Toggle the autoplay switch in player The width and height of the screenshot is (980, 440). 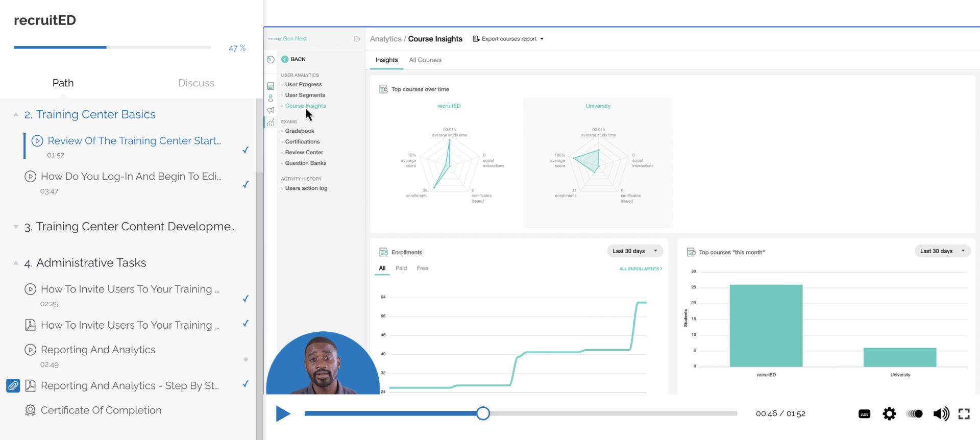914,413
